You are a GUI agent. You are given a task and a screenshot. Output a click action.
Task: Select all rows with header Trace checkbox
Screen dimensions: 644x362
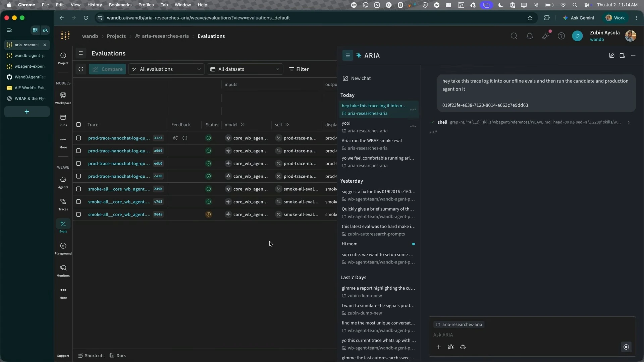[78, 125]
